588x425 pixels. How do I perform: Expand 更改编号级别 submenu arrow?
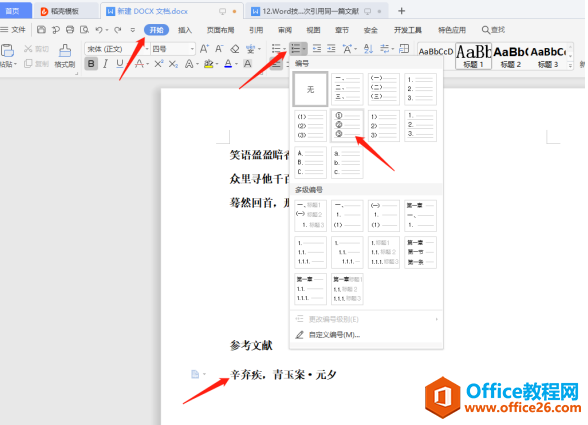(x=436, y=319)
